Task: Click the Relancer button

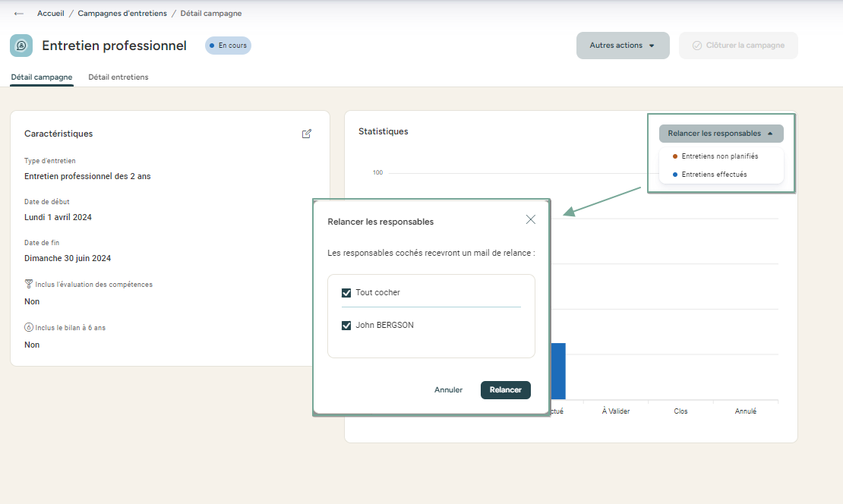Action: (505, 390)
